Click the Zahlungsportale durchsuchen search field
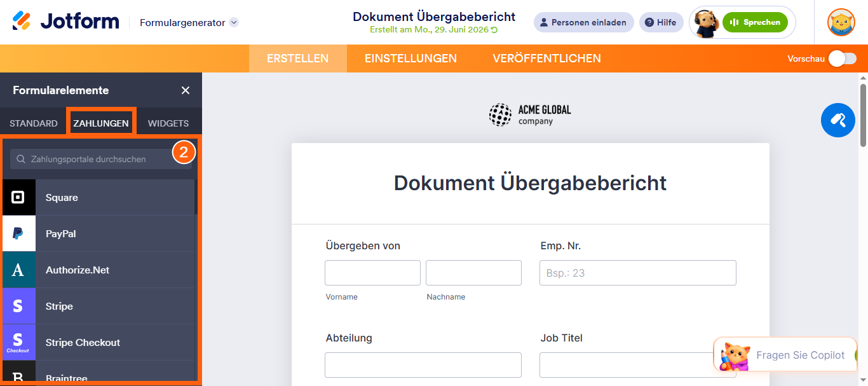Screen dimensions: 868x386 point(101,159)
